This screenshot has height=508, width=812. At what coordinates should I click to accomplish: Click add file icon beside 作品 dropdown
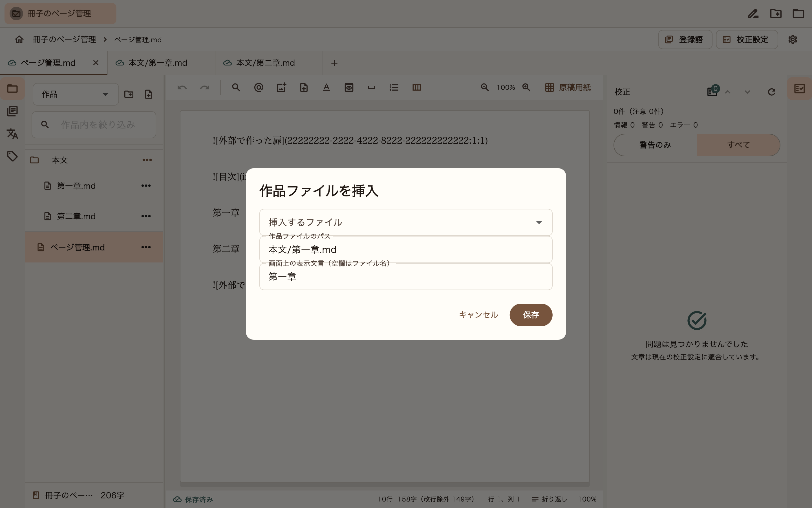tap(149, 95)
